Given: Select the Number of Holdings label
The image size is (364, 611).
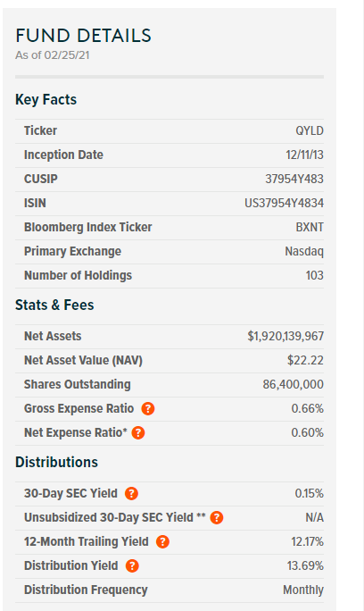Looking at the screenshot, I should coord(78,275).
